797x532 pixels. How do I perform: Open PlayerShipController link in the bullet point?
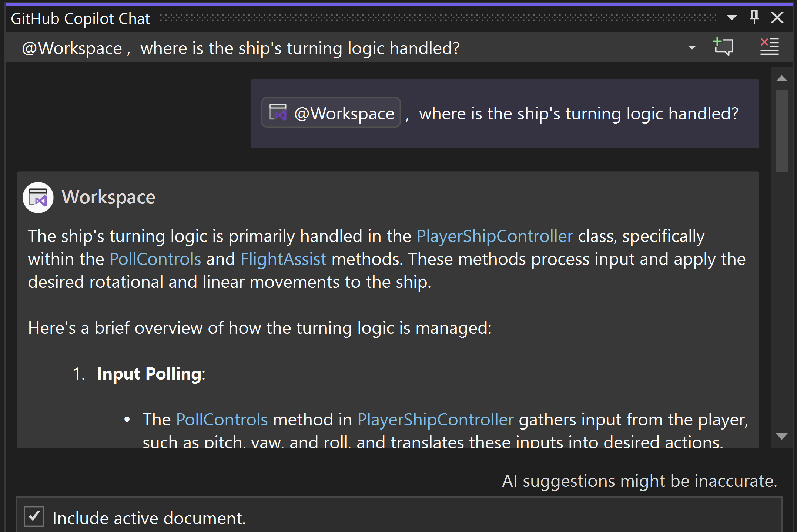435,420
